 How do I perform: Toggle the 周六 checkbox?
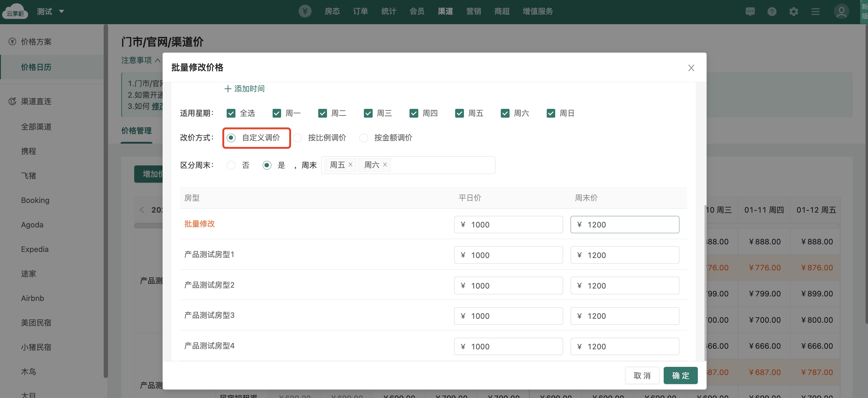click(x=505, y=113)
